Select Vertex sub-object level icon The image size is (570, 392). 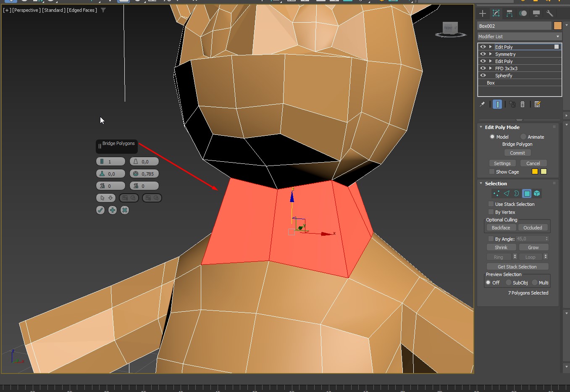pos(496,193)
